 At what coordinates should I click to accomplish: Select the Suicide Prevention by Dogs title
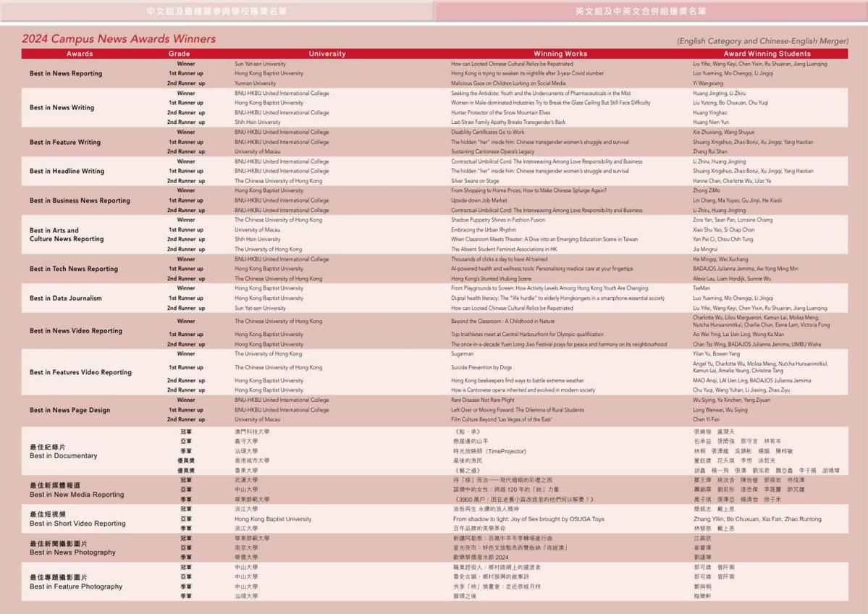tap(481, 367)
